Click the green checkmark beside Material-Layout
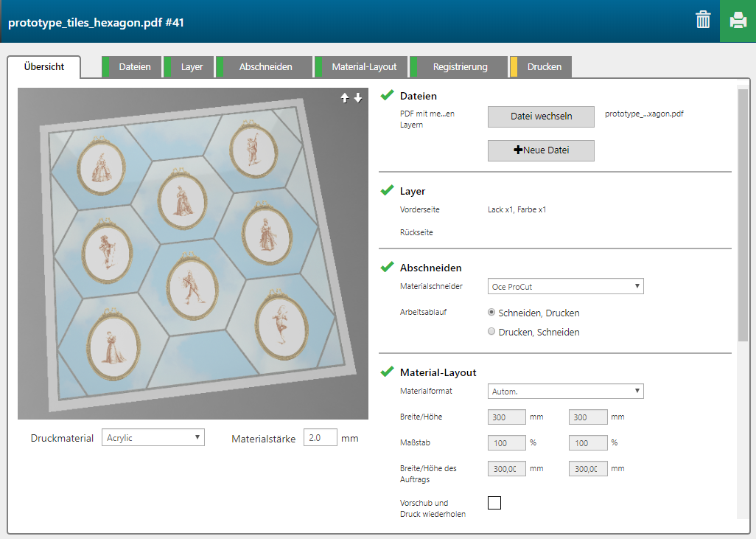756x539 pixels. 387,372
